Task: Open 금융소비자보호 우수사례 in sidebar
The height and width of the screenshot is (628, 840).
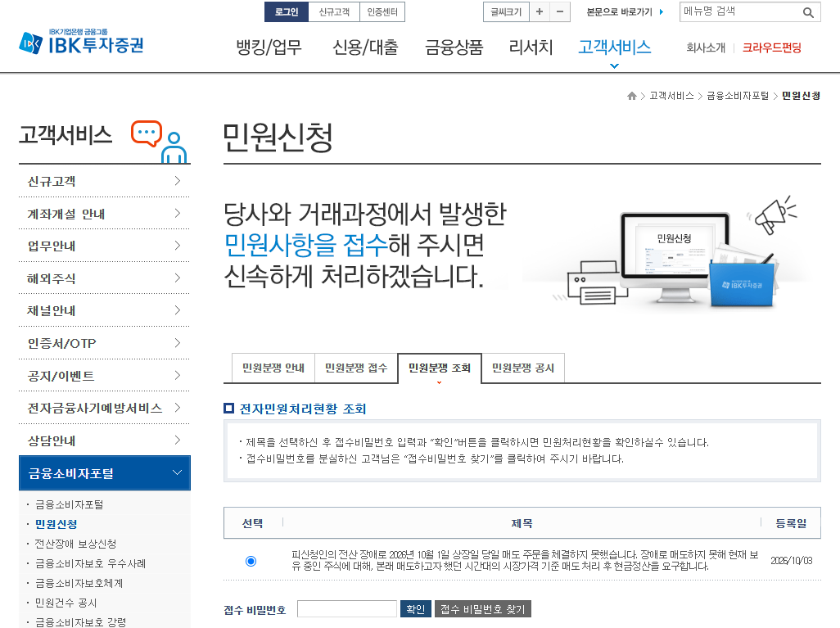Action: coord(91,563)
